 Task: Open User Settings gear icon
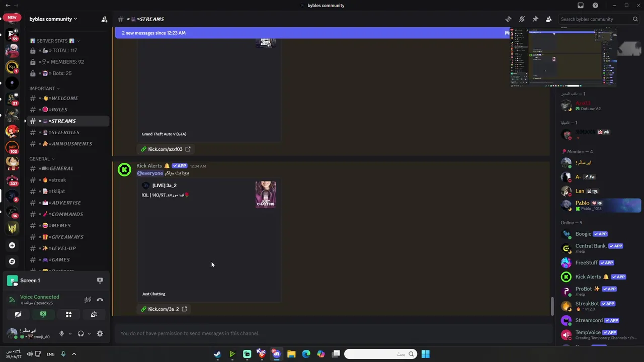(100, 333)
